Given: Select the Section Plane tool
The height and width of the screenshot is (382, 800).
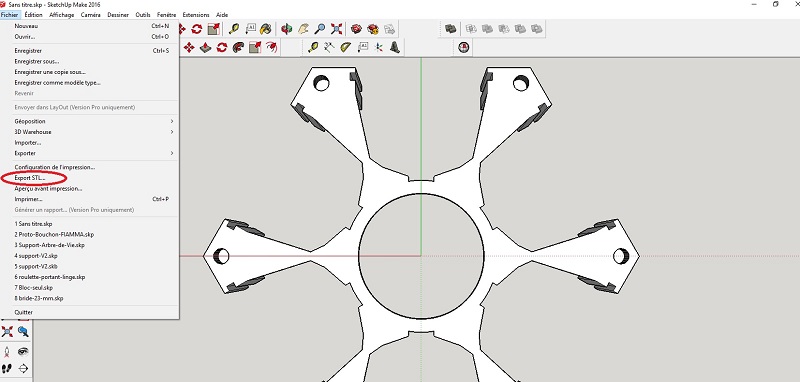Looking at the screenshot, I should click(x=23, y=368).
